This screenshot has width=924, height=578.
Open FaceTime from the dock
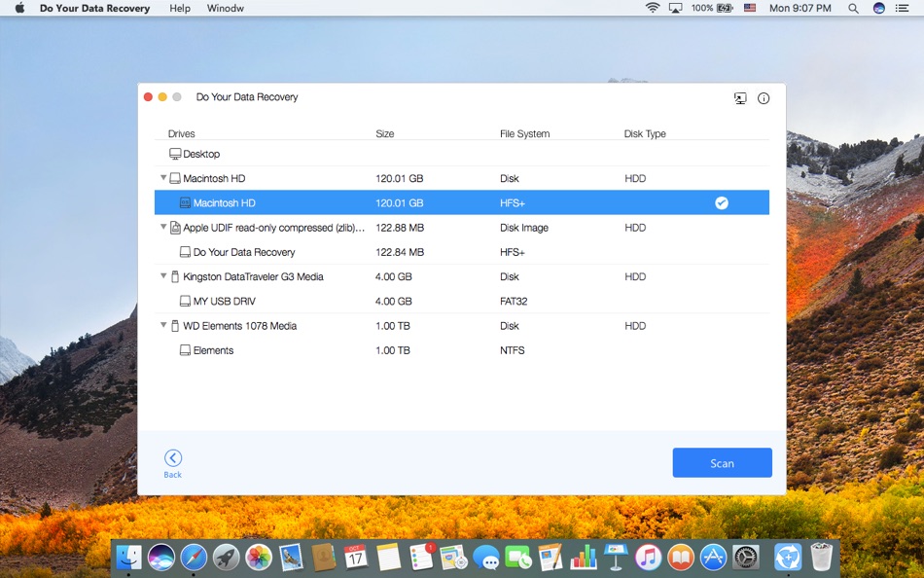(x=518, y=557)
